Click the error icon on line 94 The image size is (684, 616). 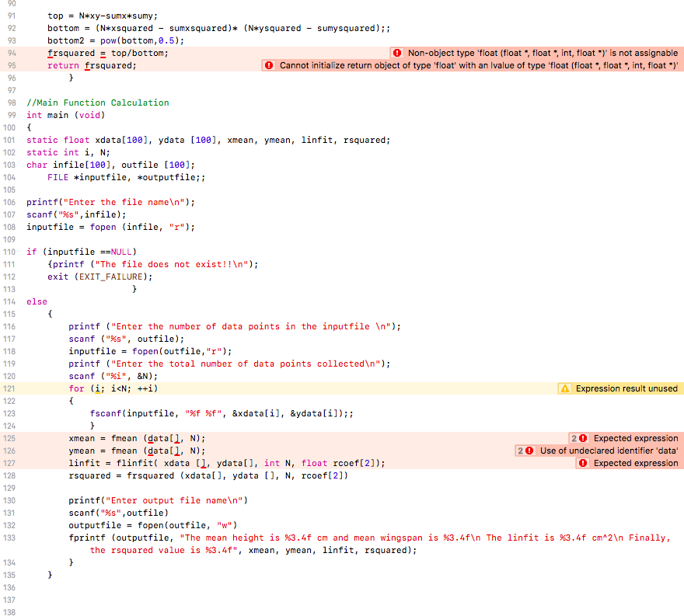[397, 53]
